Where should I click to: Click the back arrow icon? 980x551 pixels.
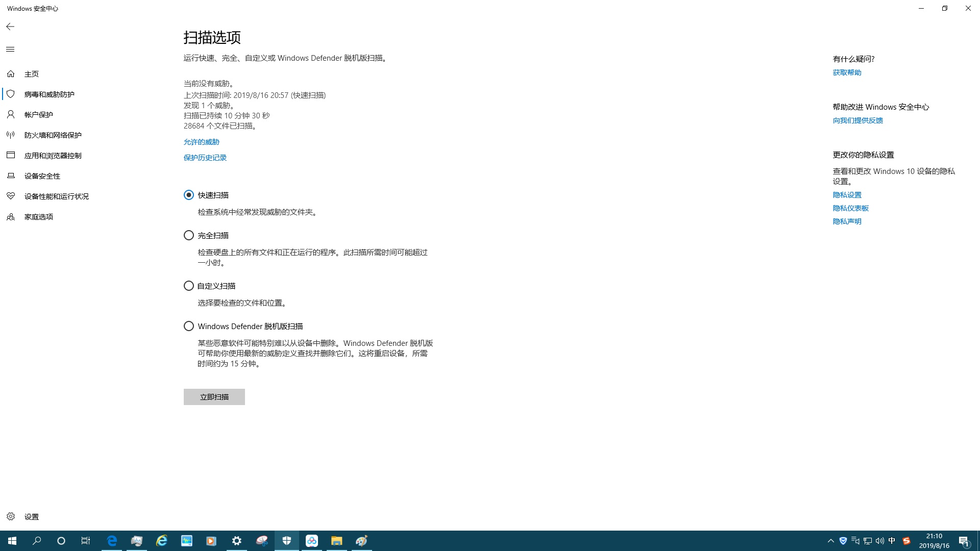point(10,27)
